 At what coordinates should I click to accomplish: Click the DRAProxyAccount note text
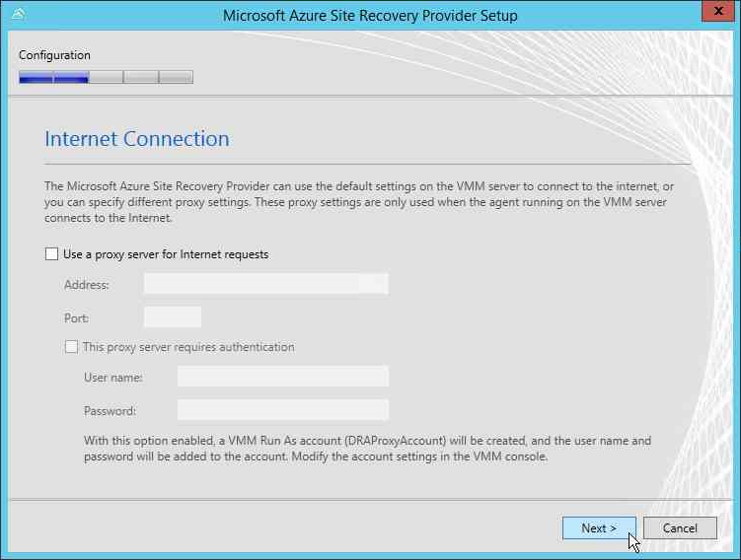(x=367, y=449)
